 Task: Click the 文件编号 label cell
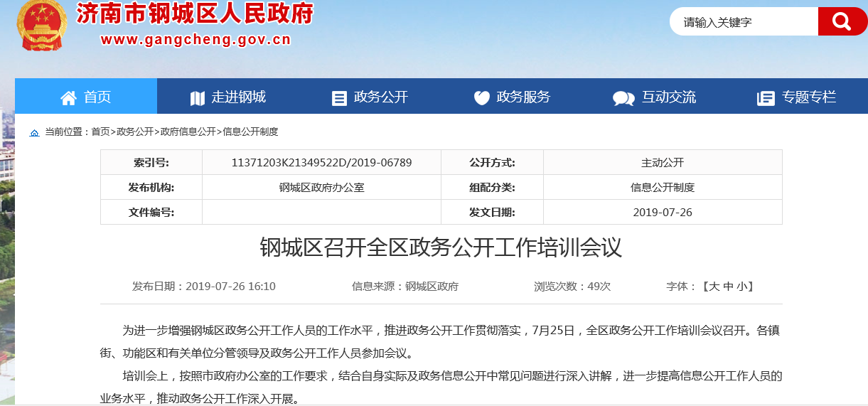tap(151, 212)
